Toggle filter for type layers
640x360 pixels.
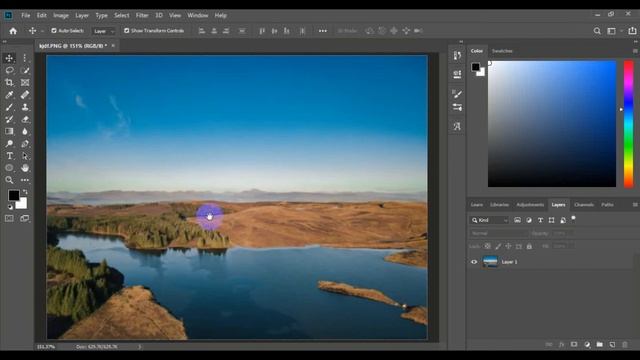[540, 220]
